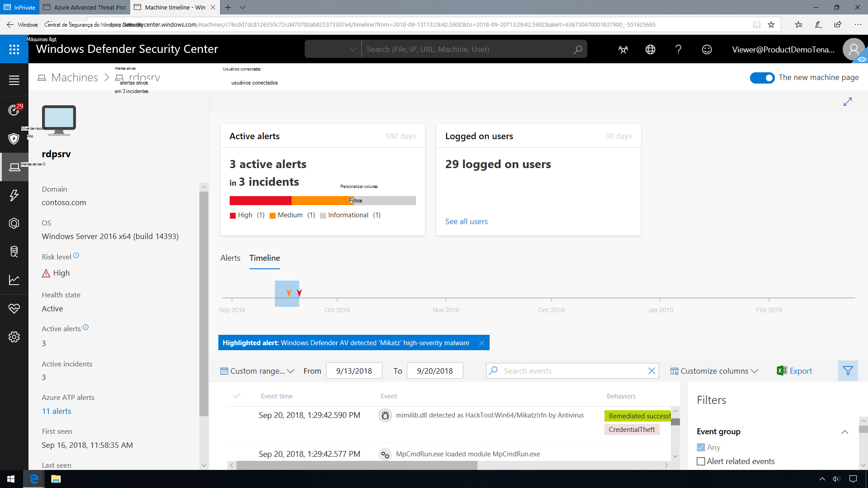Screen dimensions: 868x488
Task: Click See all users link
Action: (466, 221)
